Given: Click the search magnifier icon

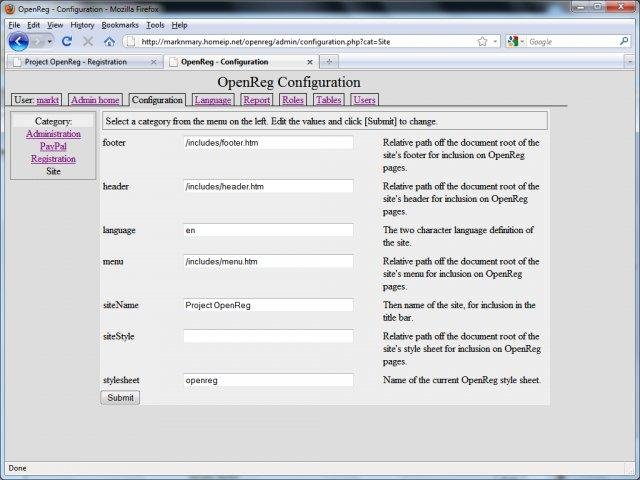Looking at the screenshot, I should 624,41.
